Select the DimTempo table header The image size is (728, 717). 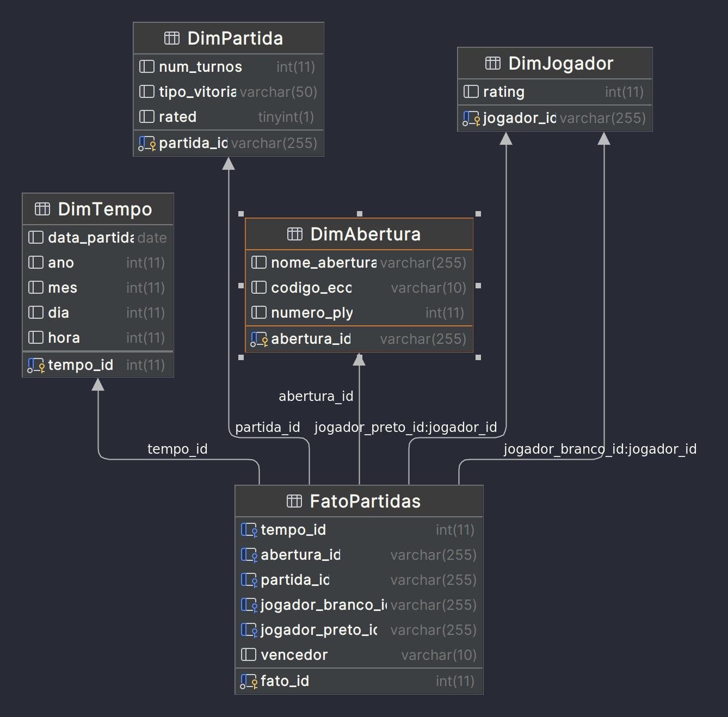pyautogui.click(x=98, y=209)
